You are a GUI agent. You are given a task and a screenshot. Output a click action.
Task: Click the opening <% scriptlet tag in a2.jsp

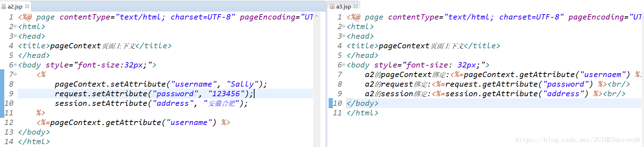(x=41, y=75)
